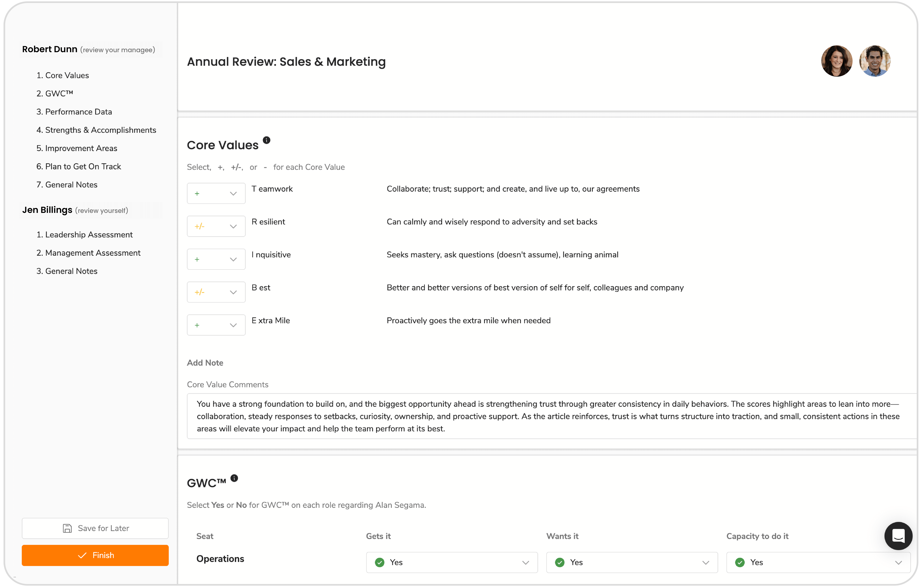Expand the Extra Mile rating dropdown
Viewport: 924px width, 587px height.
click(x=216, y=325)
